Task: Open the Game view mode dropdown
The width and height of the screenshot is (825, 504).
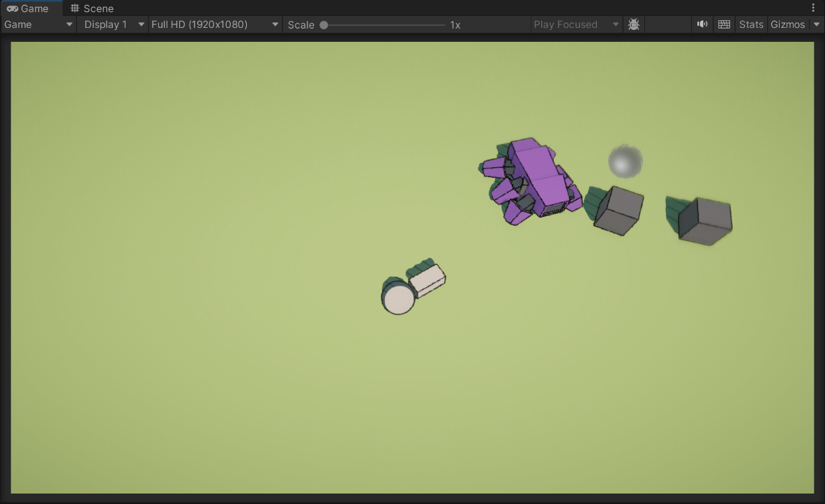Action: (x=38, y=24)
